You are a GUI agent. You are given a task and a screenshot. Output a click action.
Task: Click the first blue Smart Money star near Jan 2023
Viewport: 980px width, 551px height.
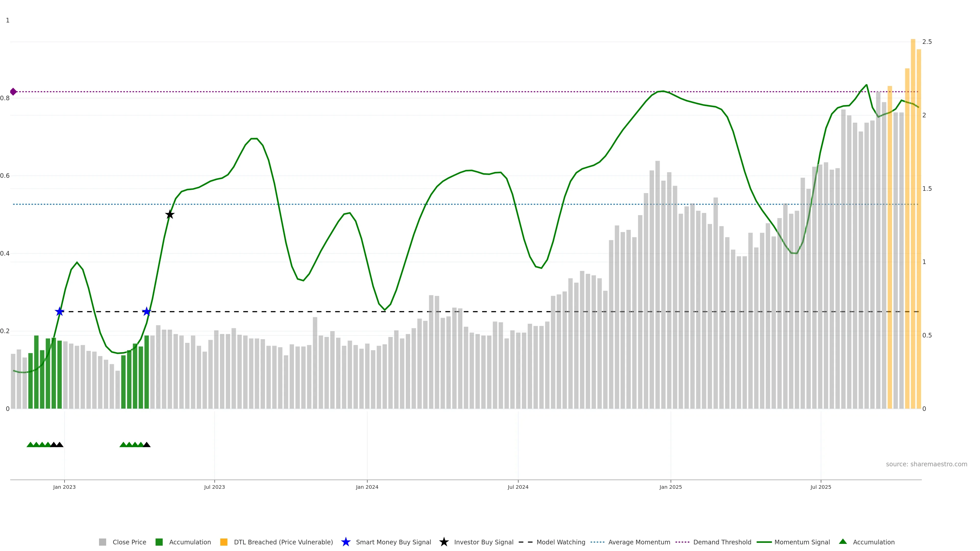[59, 312]
